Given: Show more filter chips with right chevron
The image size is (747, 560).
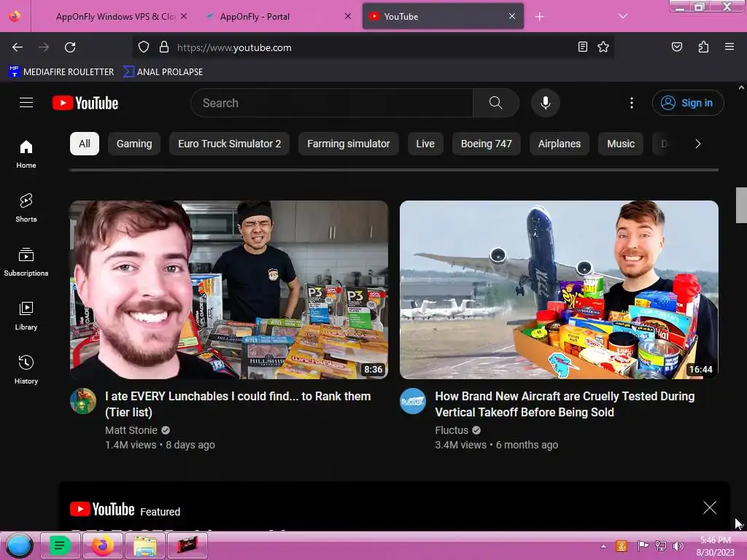Looking at the screenshot, I should click(698, 144).
